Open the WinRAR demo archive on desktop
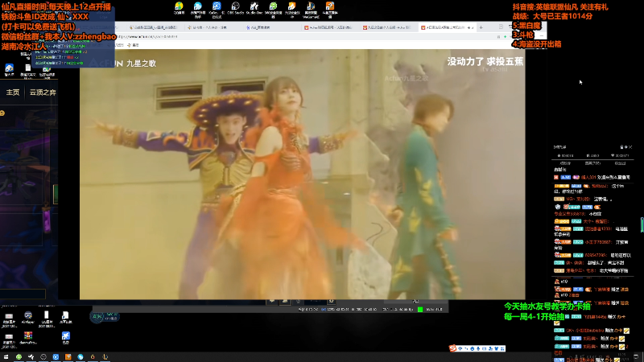Image resolution: width=644 pixels, height=362 pixels. click(x=28, y=338)
